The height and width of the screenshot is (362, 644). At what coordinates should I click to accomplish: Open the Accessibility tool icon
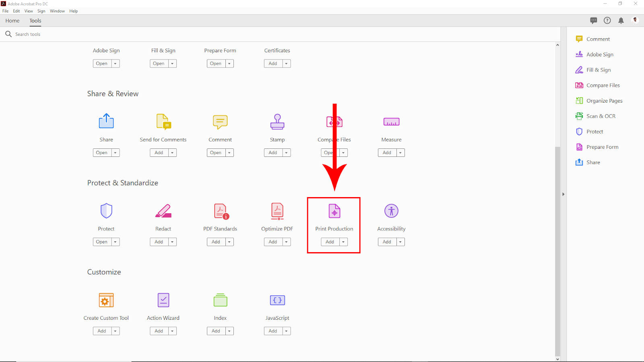[x=391, y=211]
